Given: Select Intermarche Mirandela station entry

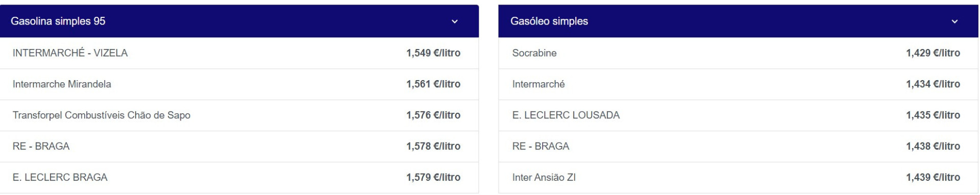Looking at the screenshot, I should tap(239, 84).
